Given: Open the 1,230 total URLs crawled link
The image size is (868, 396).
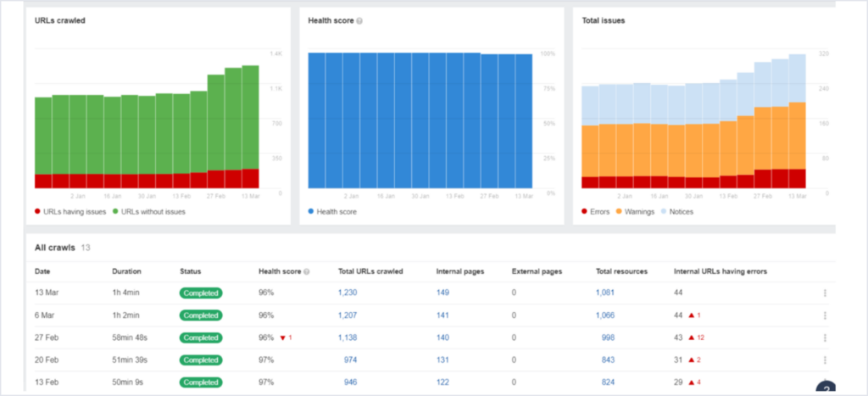Looking at the screenshot, I should point(348,293).
